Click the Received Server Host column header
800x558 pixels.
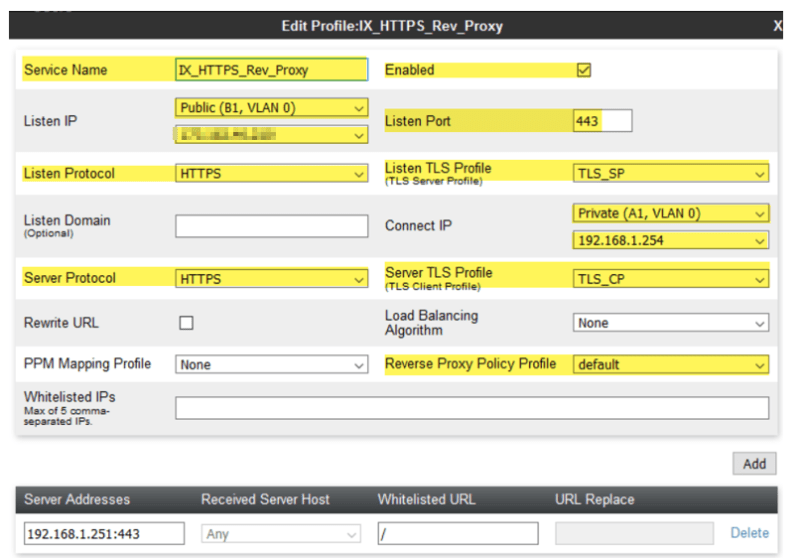[x=265, y=499]
